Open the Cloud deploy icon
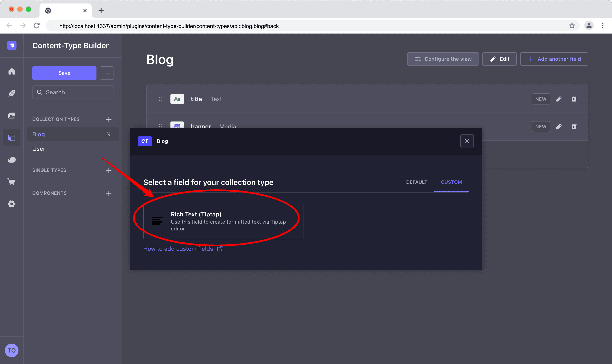Screen dimensions: 612x364 [x=12, y=160]
